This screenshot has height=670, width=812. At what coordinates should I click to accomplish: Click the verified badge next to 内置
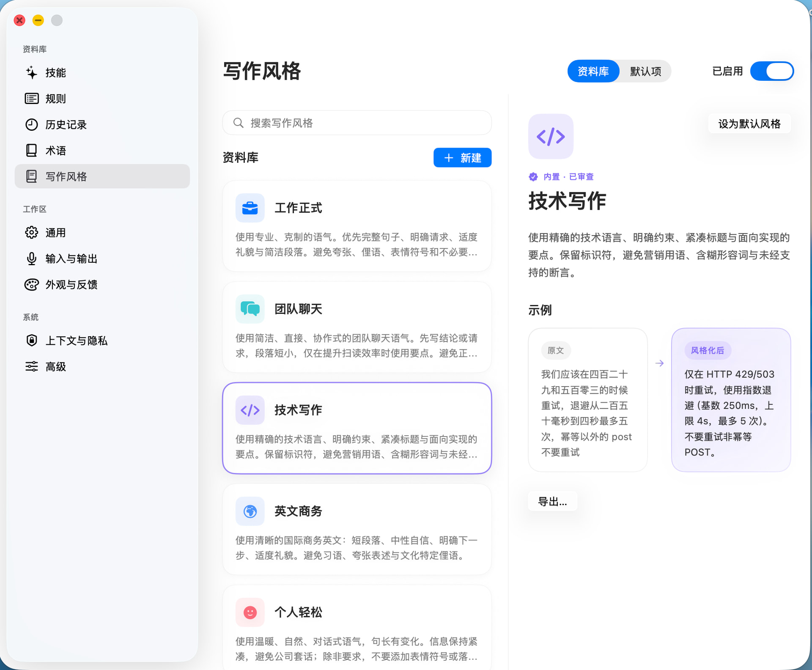click(x=533, y=177)
